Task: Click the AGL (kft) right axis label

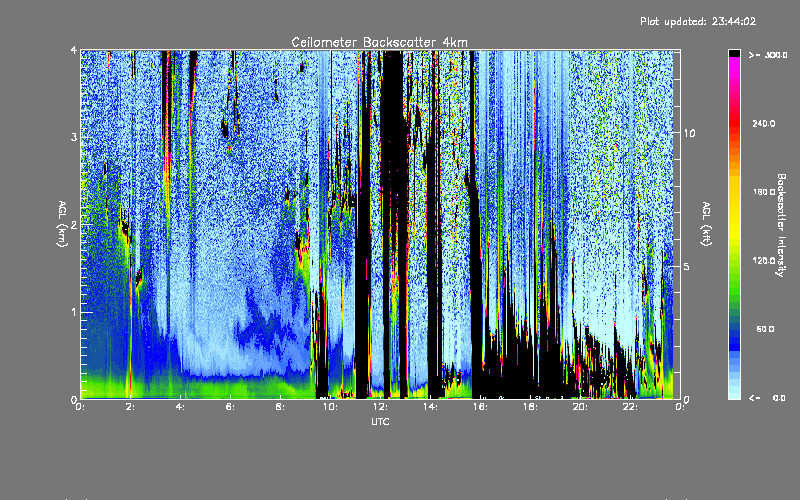Action: (706, 224)
